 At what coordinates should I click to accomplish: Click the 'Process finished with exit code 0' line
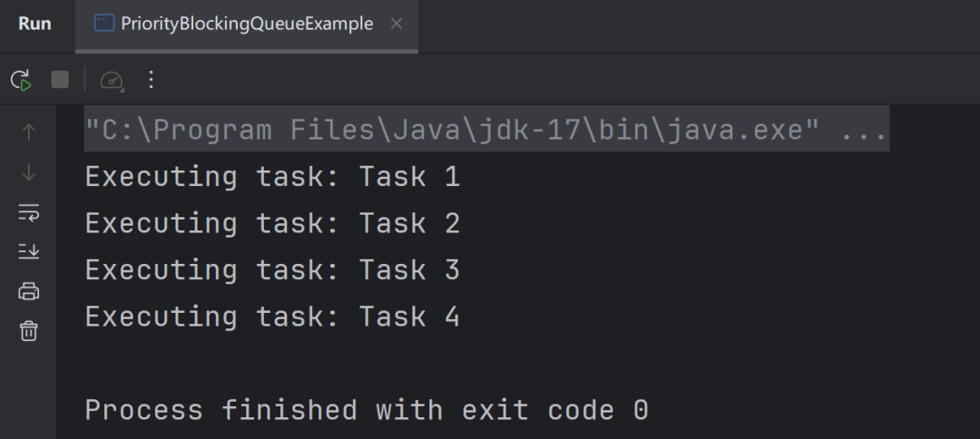(x=367, y=410)
